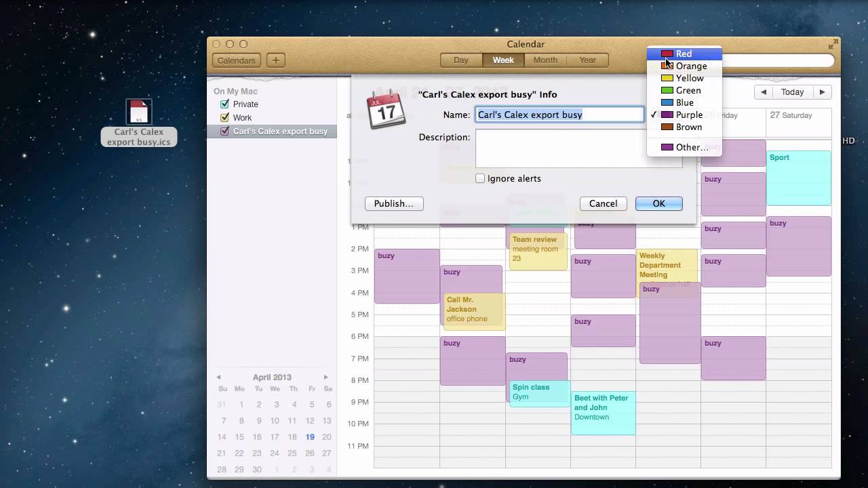Choose Orange from the color menu
868x488 pixels.
[x=684, y=66]
